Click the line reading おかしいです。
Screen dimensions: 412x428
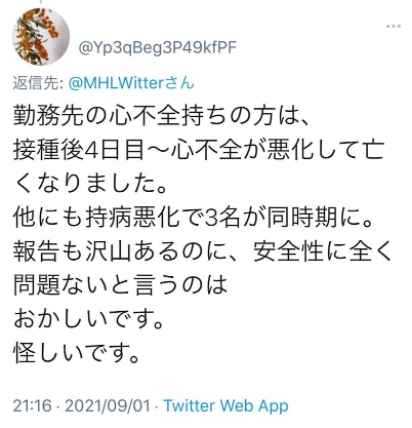point(88,319)
